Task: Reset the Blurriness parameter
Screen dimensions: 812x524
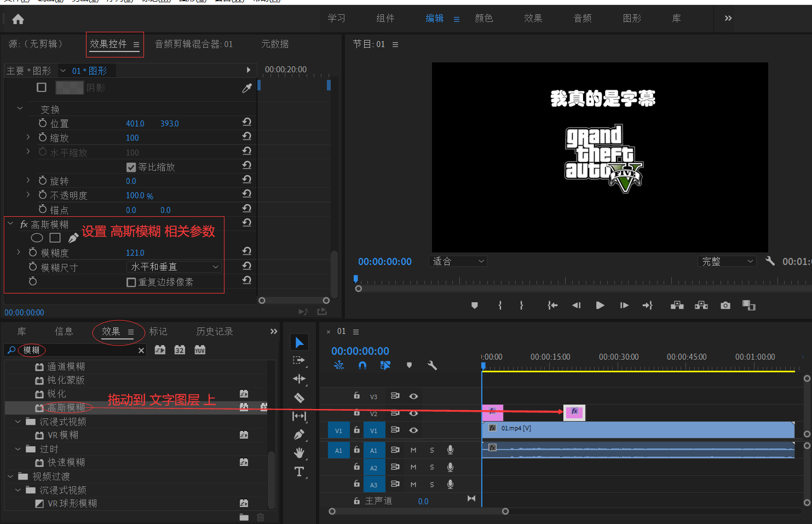Action: (x=247, y=251)
